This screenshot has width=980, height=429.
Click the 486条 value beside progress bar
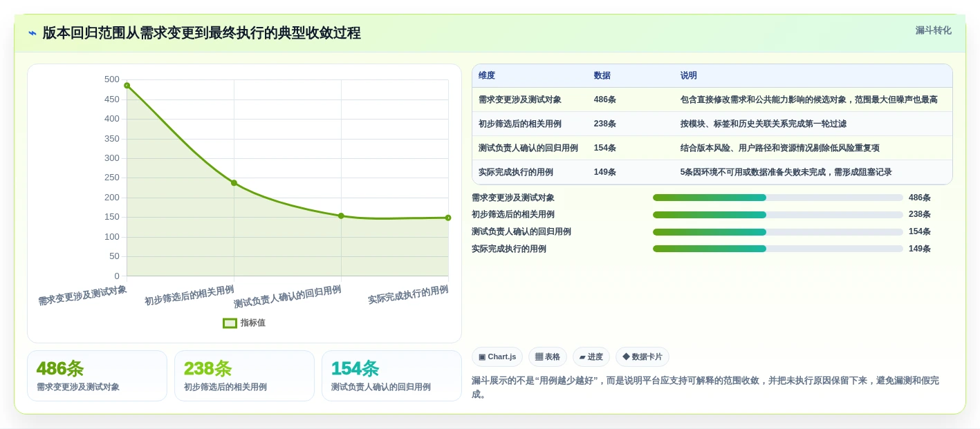click(x=920, y=198)
